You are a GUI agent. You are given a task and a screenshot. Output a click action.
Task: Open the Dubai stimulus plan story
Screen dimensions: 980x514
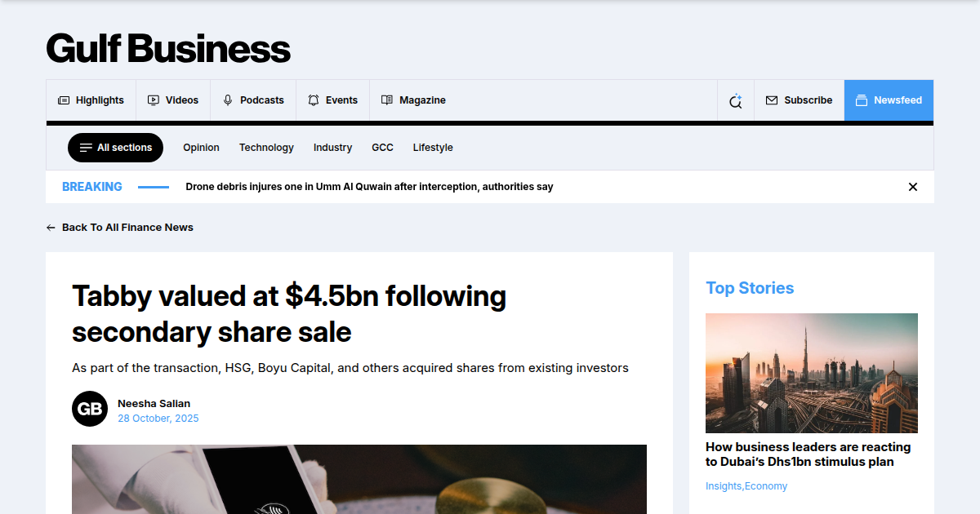click(808, 454)
